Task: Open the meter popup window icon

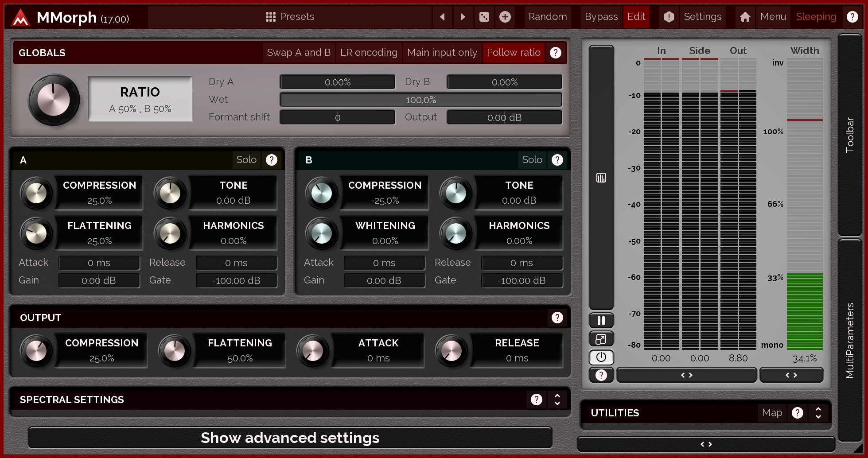Action: (601, 339)
